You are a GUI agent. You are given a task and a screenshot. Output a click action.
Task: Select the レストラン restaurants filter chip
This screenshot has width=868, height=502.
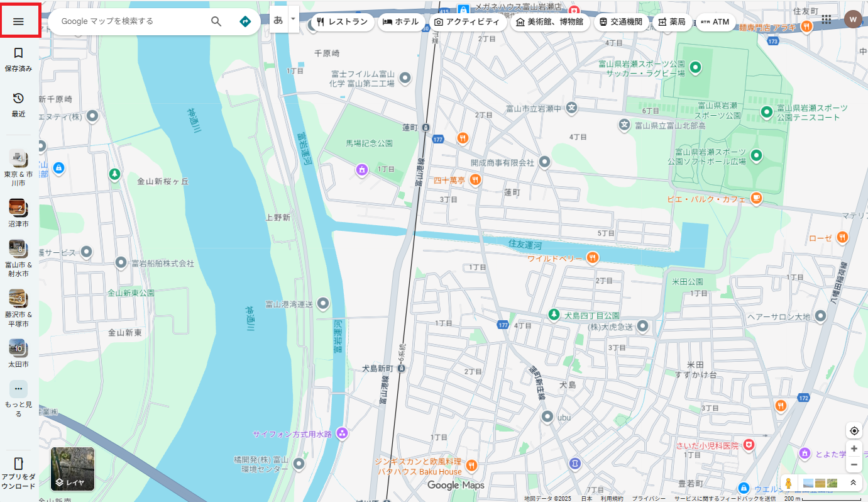[x=341, y=21]
